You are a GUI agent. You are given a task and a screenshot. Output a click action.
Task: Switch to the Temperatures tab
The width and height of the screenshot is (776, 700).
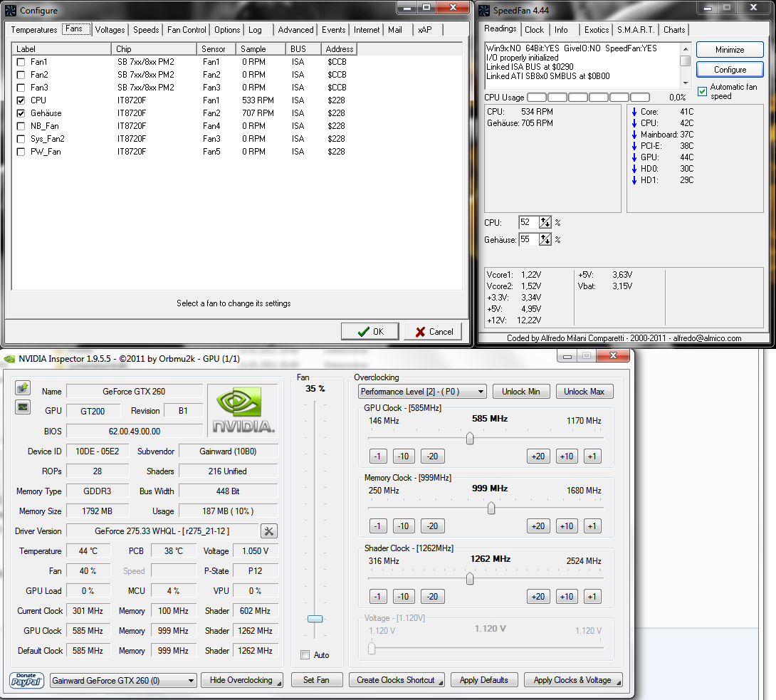tap(34, 30)
